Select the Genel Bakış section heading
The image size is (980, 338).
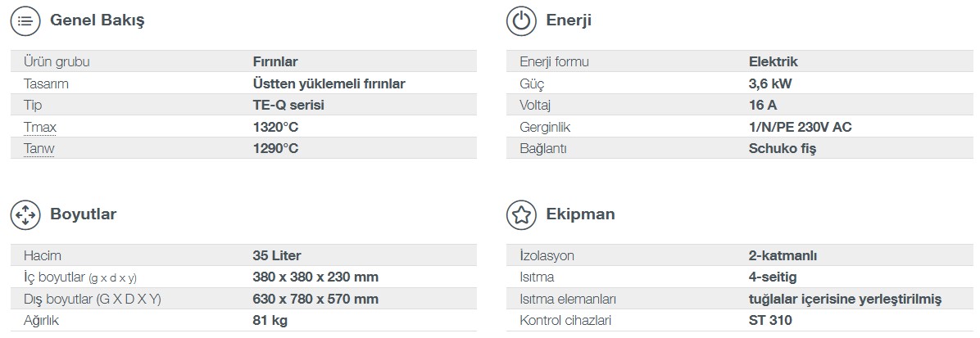tap(97, 20)
